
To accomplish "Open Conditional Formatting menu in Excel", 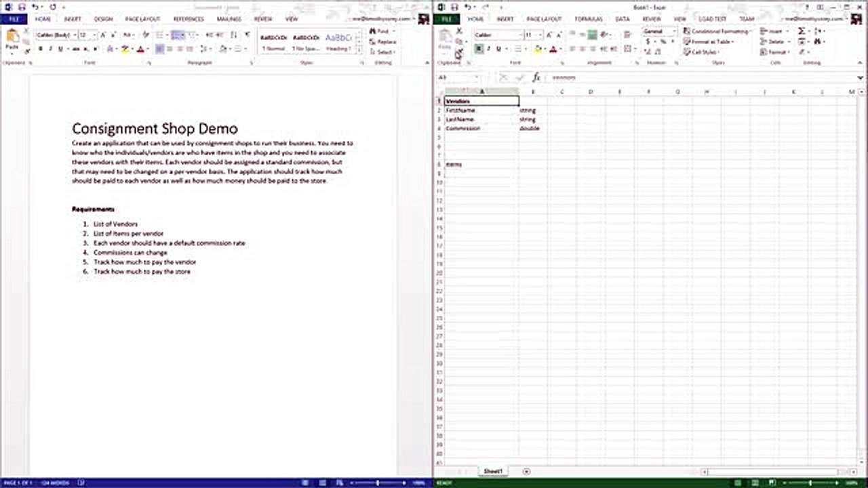I will tap(717, 32).
